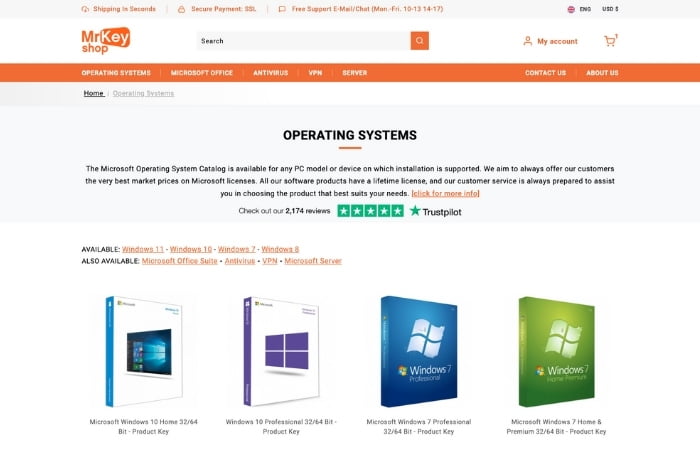Open the Operating Systems nav menu
The image size is (700, 467).
(116, 73)
